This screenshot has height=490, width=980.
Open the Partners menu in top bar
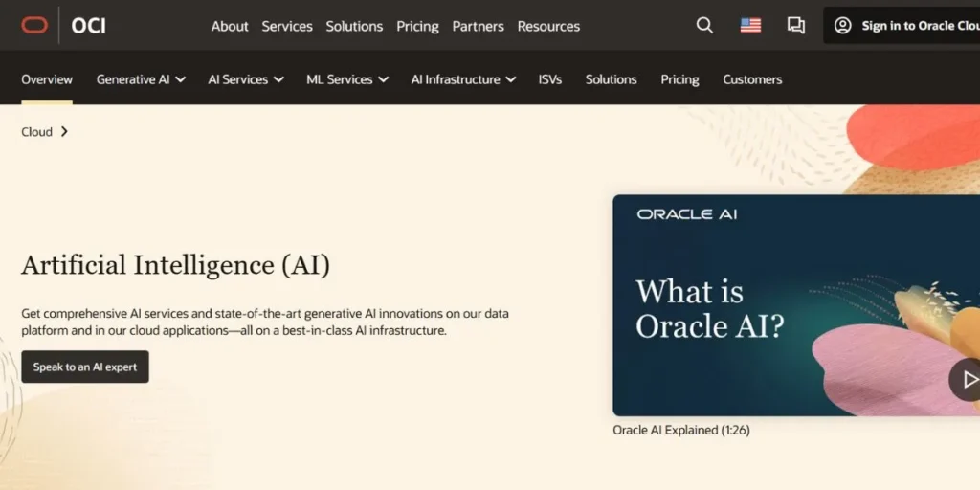point(478,26)
